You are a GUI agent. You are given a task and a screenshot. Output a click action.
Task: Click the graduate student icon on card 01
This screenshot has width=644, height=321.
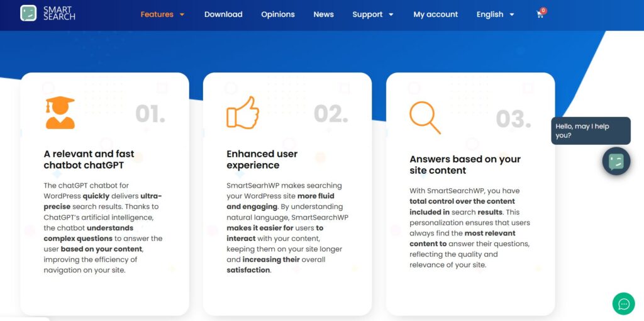(60, 113)
